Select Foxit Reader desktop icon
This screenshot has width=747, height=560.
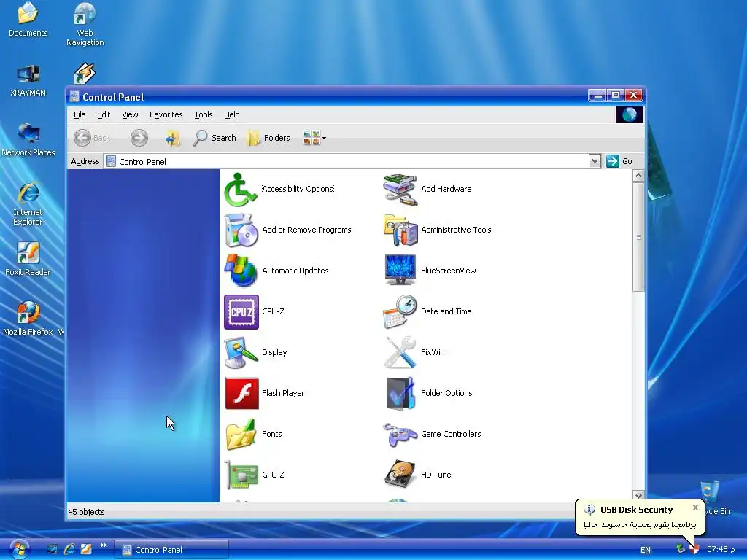[x=28, y=260]
